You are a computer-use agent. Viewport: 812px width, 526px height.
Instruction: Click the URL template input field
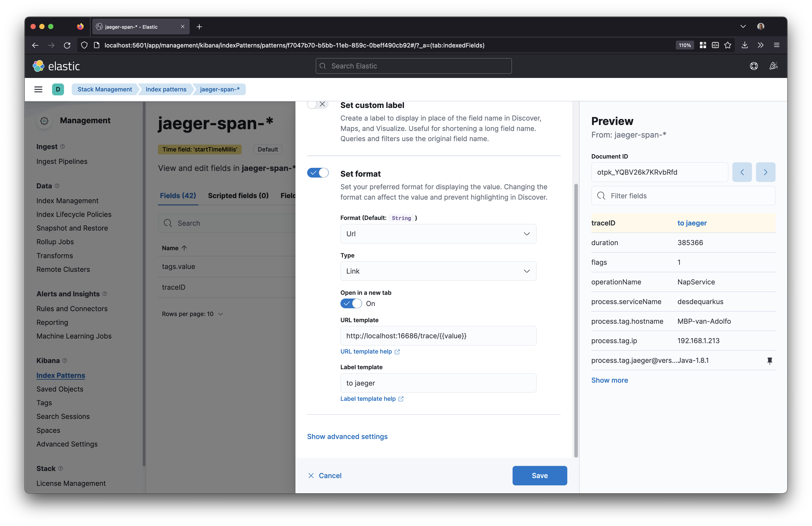(x=438, y=336)
